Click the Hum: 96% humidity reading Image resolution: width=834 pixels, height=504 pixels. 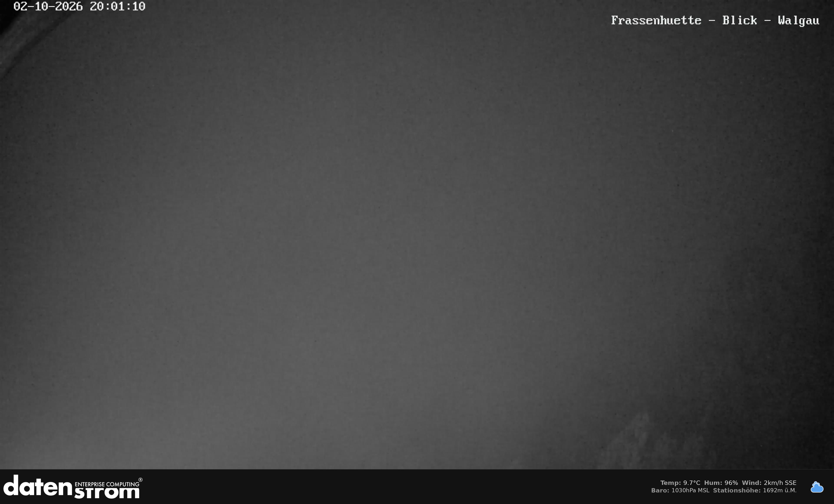tap(721, 483)
